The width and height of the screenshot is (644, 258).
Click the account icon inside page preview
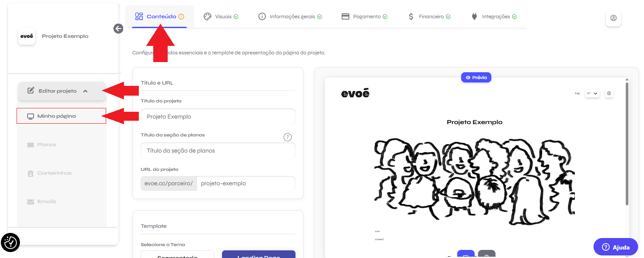click(x=609, y=94)
